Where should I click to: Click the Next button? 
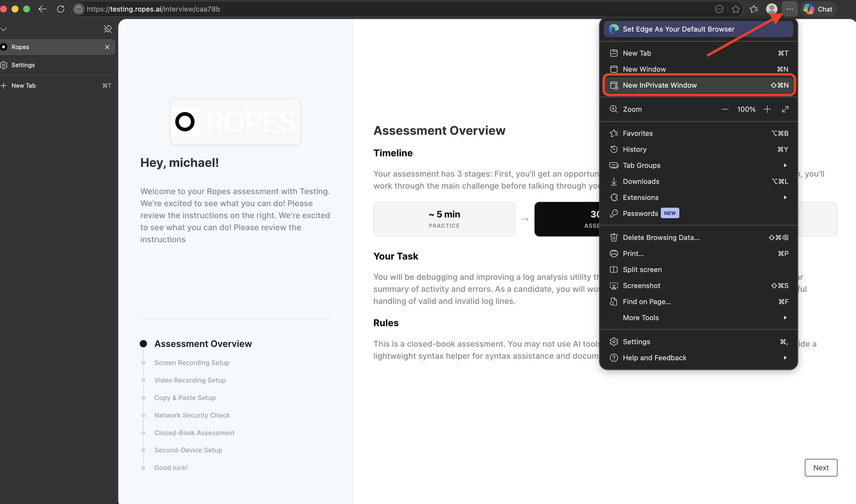(821, 468)
